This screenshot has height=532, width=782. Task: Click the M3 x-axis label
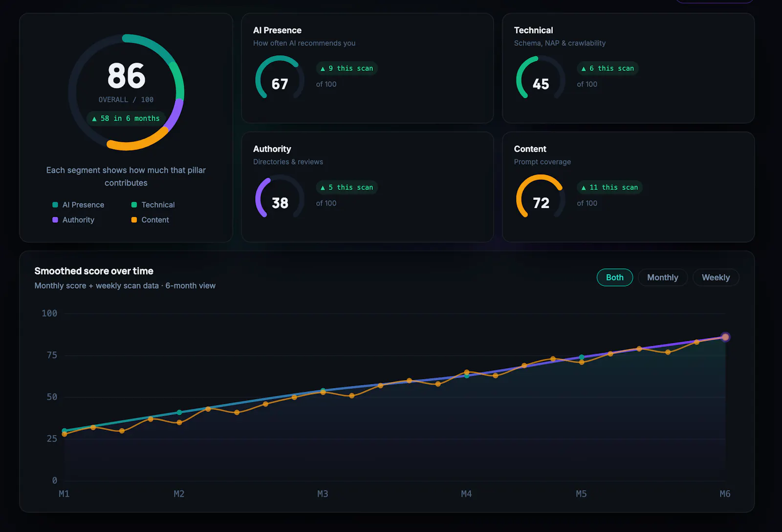coord(323,494)
